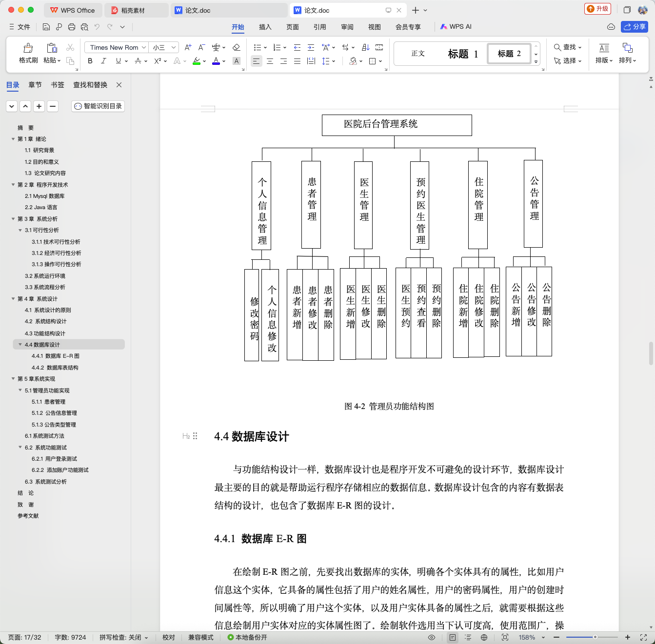This screenshot has width=655, height=644.
Task: Open the font size 小三 dropdown
Action: coord(164,47)
